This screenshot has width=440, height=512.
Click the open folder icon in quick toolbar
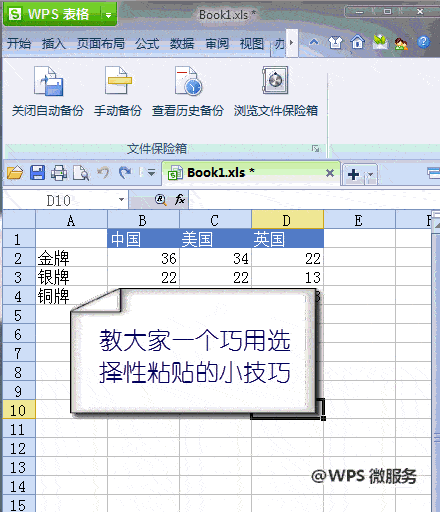point(15,173)
